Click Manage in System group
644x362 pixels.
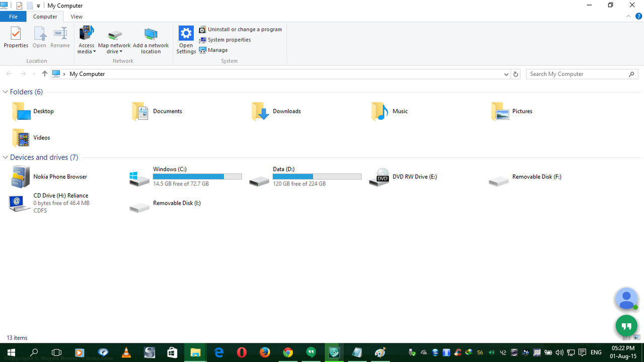(x=213, y=50)
